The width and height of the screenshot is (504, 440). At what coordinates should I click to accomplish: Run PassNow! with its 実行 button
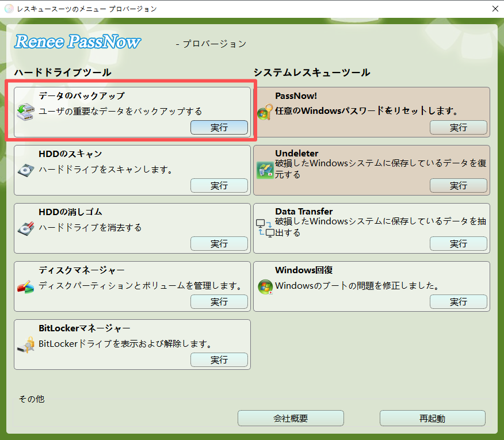point(459,127)
